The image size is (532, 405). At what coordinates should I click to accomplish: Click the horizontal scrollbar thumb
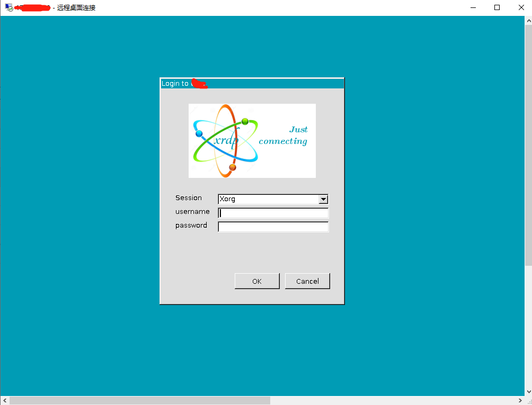tap(140, 401)
